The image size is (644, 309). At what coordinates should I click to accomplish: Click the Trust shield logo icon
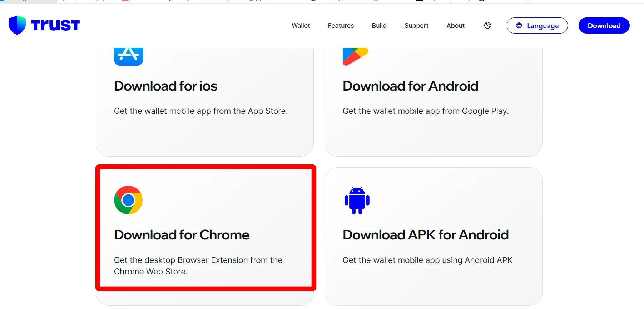pyautogui.click(x=17, y=25)
